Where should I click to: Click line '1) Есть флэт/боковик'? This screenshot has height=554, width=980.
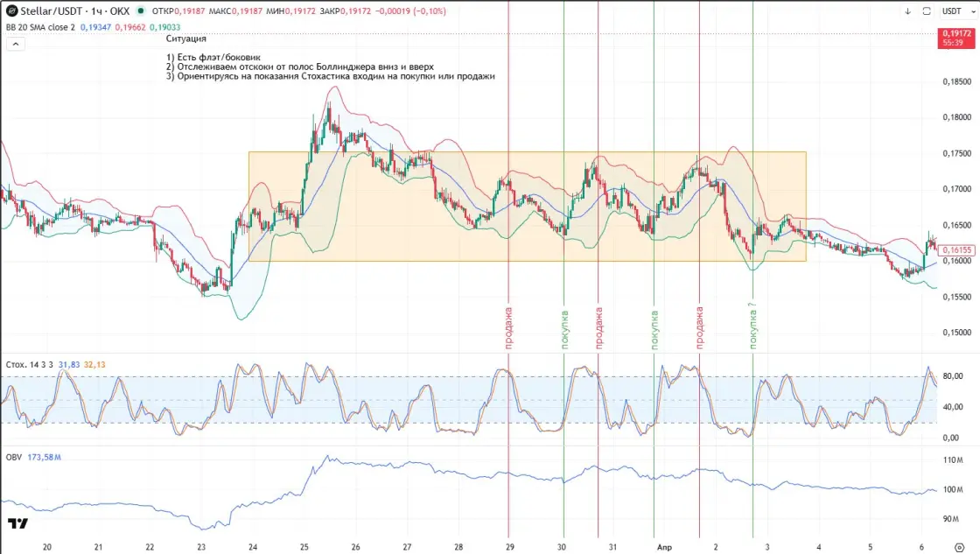(x=213, y=57)
